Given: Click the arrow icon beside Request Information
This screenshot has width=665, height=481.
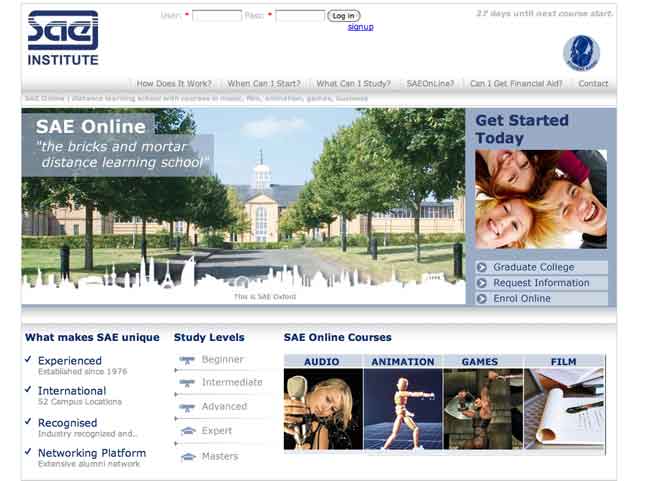Looking at the screenshot, I should (x=481, y=283).
